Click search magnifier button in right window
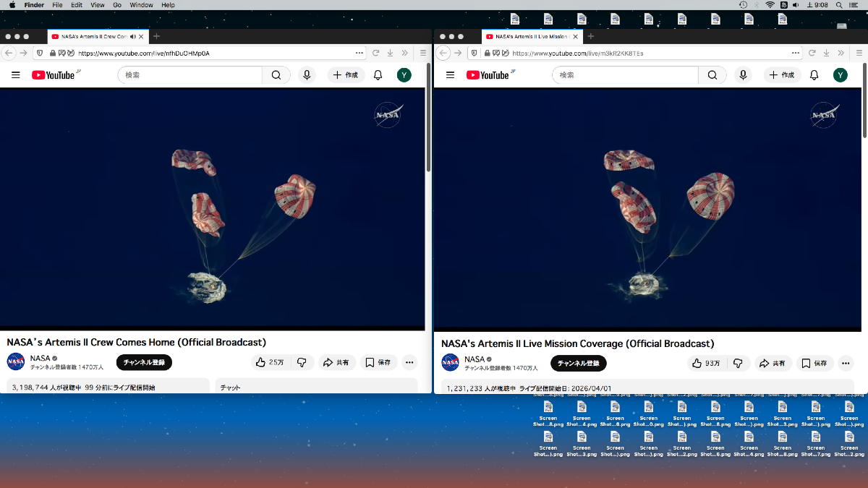Screen dimensions: 868x488 (712, 75)
